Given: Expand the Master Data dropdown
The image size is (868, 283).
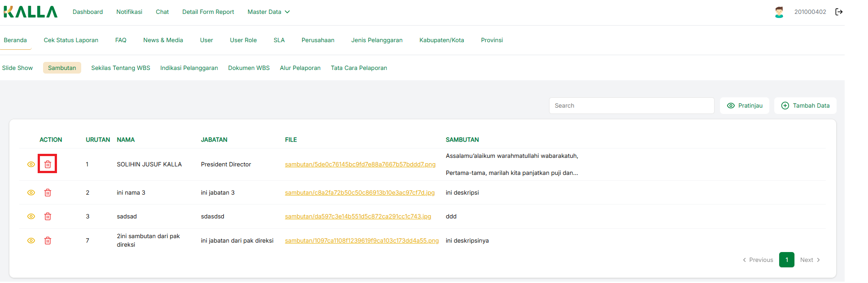Looking at the screenshot, I should click(x=268, y=12).
